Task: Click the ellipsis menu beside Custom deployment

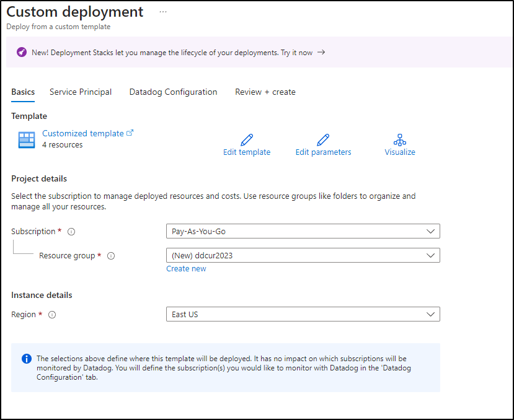Action: tap(163, 12)
